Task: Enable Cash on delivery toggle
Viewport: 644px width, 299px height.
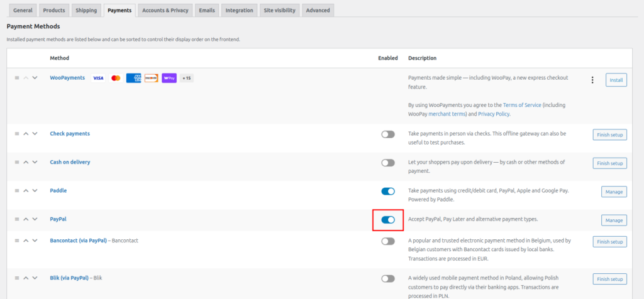Action: pyautogui.click(x=387, y=163)
